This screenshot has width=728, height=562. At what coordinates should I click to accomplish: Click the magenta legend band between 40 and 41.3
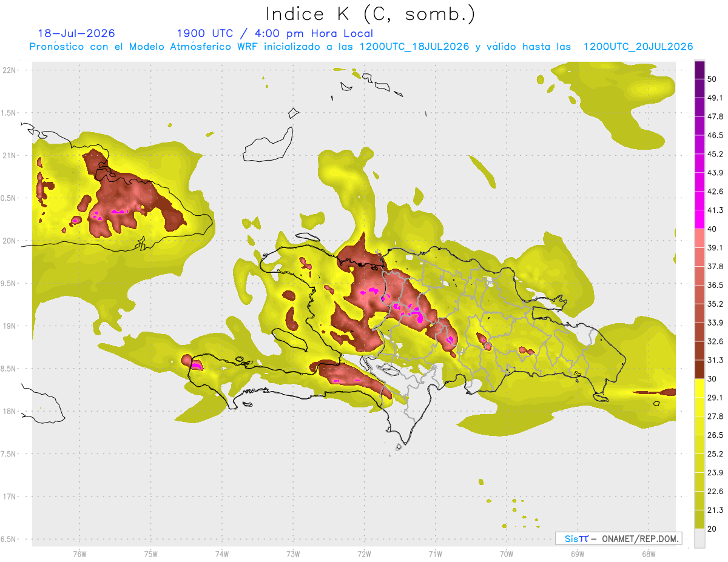click(x=699, y=219)
